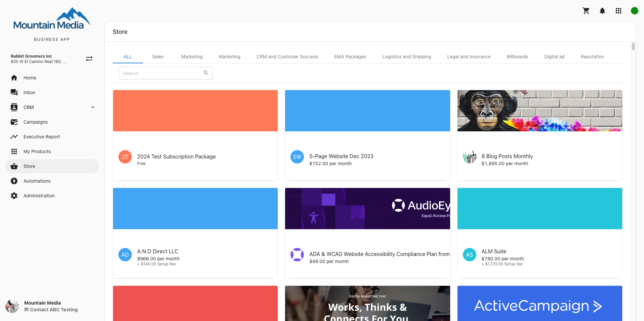
Task: Click the search magnifier icon
Action: (x=206, y=73)
